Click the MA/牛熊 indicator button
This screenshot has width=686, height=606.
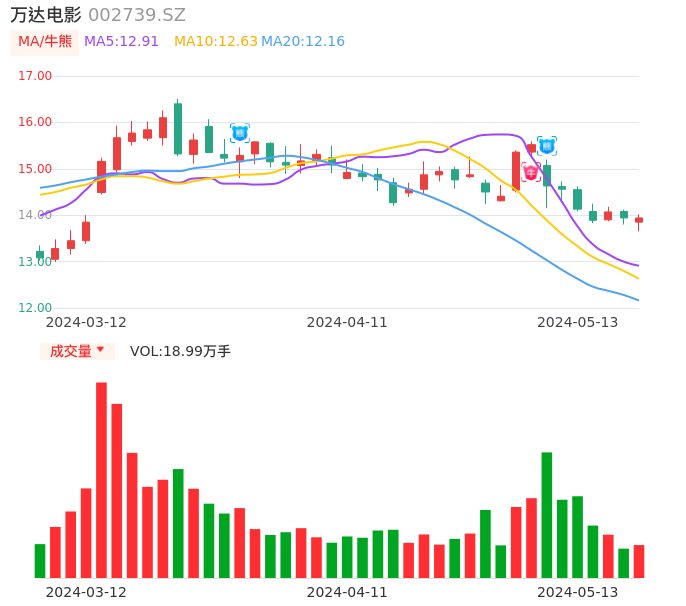[x=45, y=42]
